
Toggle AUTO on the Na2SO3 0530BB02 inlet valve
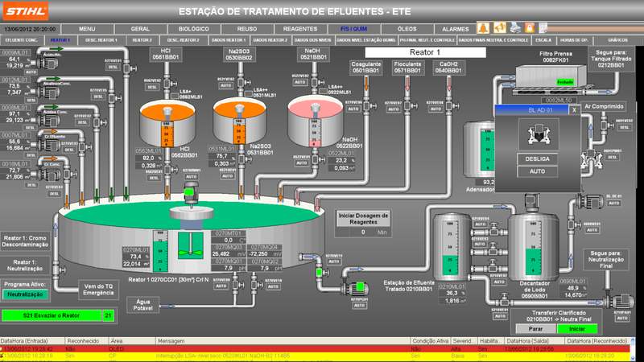click(225, 85)
